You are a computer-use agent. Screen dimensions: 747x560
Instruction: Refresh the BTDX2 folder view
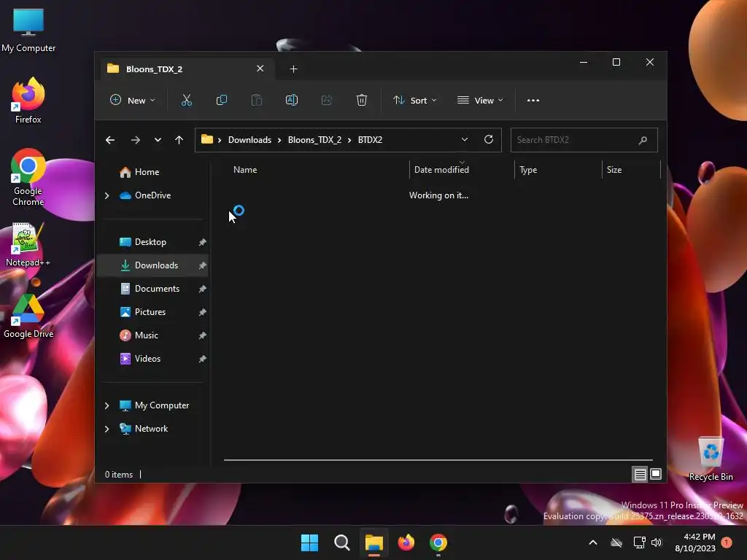(489, 139)
